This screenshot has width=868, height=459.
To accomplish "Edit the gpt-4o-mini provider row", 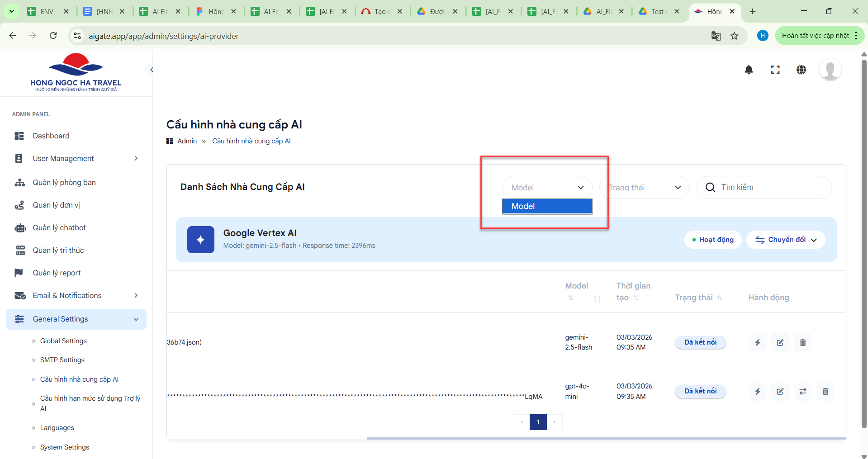I will pos(780,392).
